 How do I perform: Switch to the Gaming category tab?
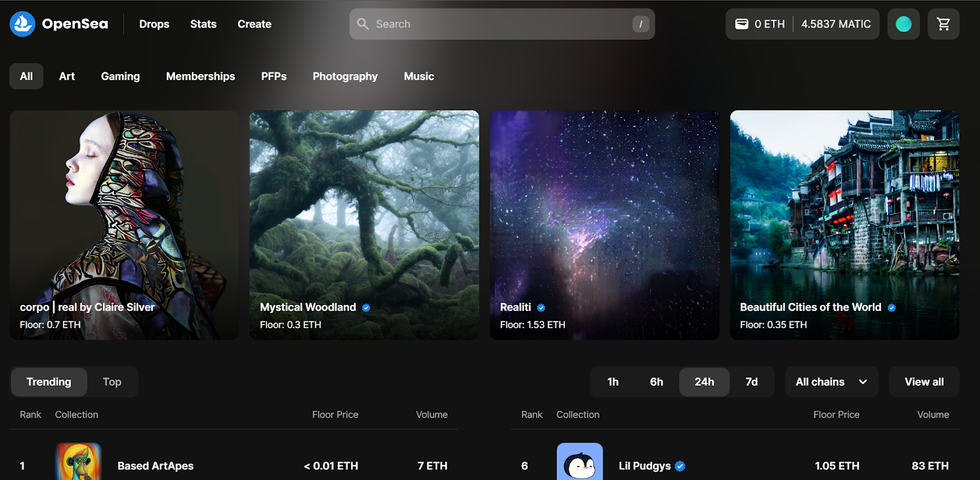point(121,77)
